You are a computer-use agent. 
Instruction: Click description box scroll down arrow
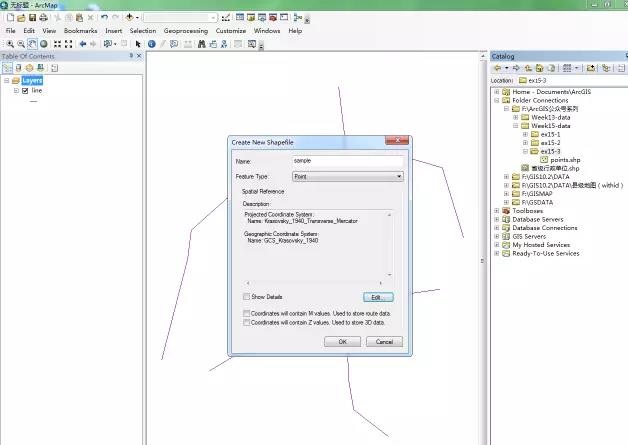coord(389,275)
